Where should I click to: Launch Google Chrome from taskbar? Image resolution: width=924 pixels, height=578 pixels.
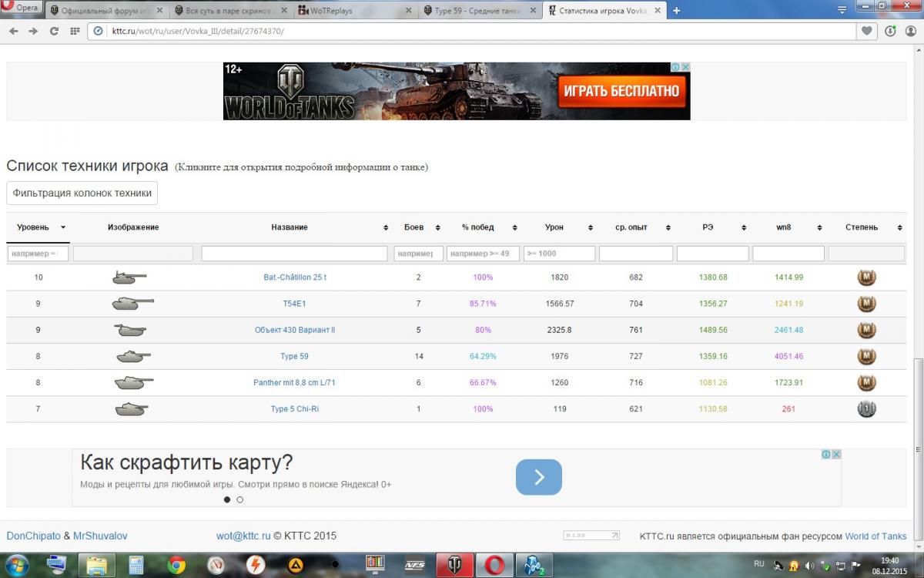click(x=176, y=565)
